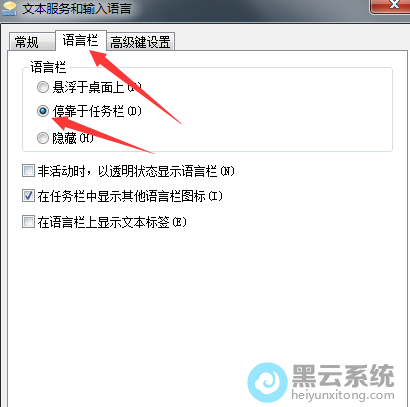Select the 语言栏 tab
Viewport: 410px width, 407px height.
(x=80, y=41)
